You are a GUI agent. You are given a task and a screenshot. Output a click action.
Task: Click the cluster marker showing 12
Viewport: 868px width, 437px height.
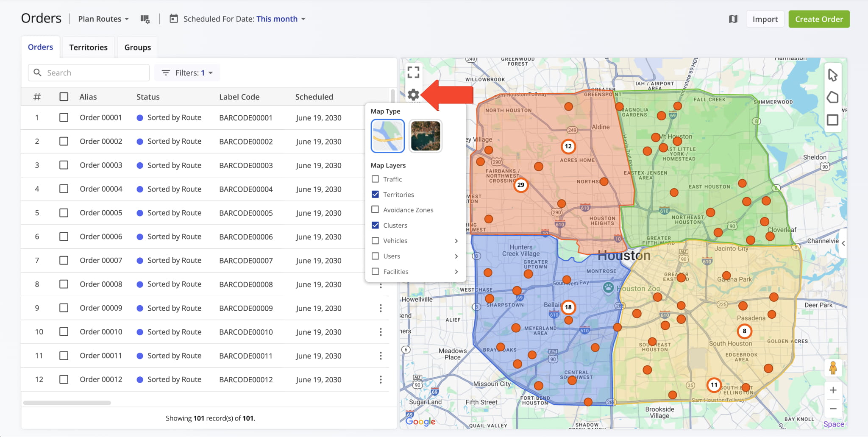pos(568,146)
